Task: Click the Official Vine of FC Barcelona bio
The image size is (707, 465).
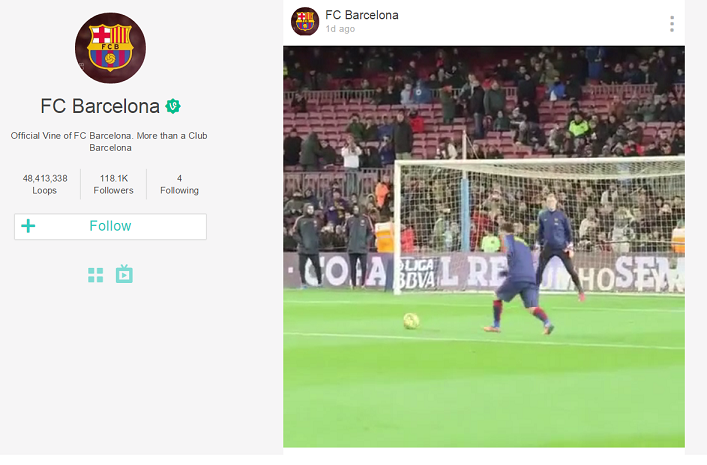Action: 109,142
